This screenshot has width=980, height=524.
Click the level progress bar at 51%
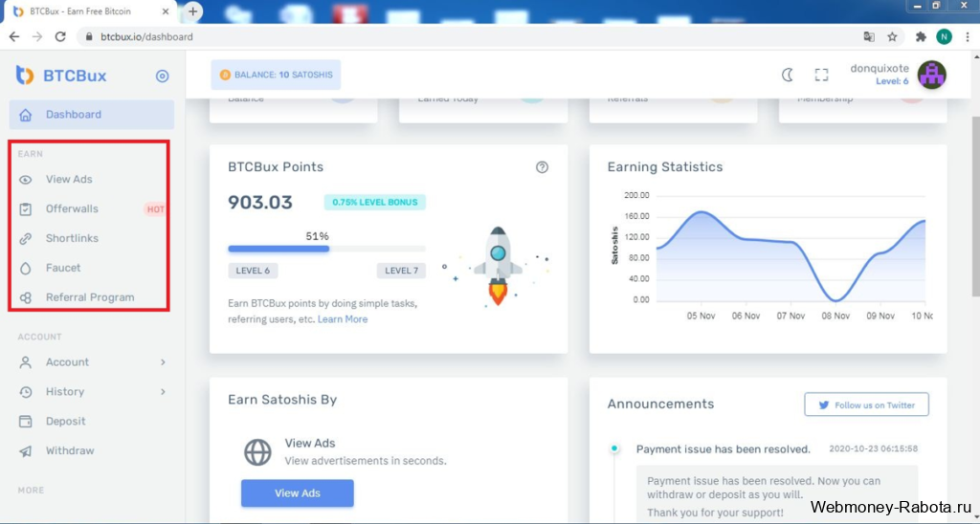pos(327,249)
